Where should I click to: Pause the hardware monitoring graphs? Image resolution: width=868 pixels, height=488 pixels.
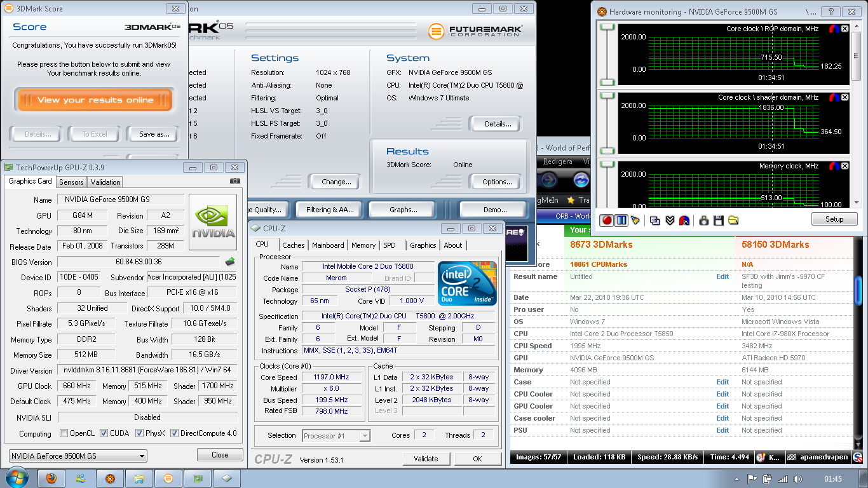(x=621, y=220)
